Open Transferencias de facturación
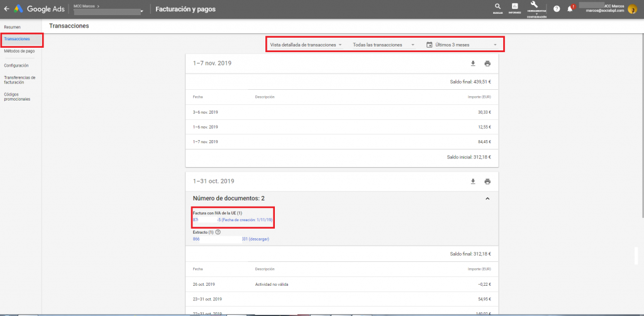The height and width of the screenshot is (316, 644). pyautogui.click(x=19, y=80)
